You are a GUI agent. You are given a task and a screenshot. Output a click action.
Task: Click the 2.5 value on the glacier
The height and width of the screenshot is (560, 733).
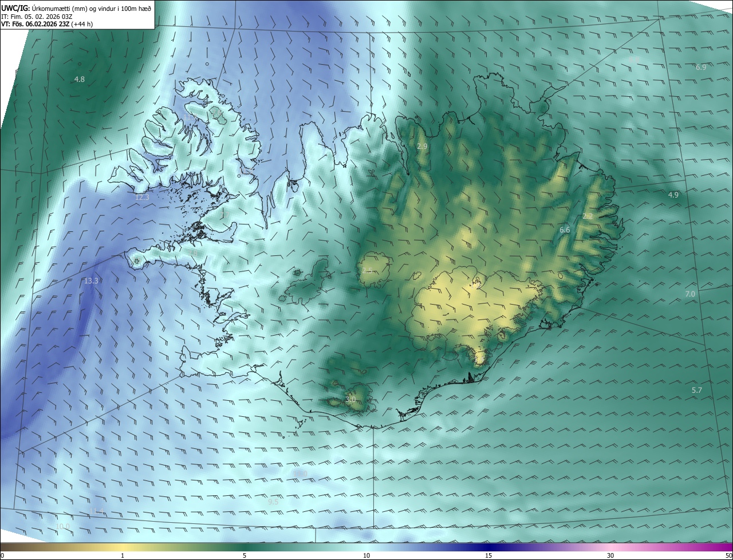click(x=367, y=270)
